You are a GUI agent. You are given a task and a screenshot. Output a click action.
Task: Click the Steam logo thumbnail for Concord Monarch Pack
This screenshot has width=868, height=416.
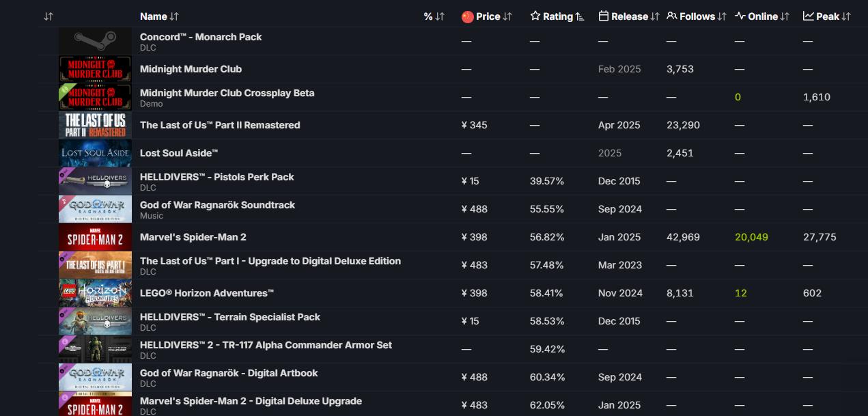point(95,41)
